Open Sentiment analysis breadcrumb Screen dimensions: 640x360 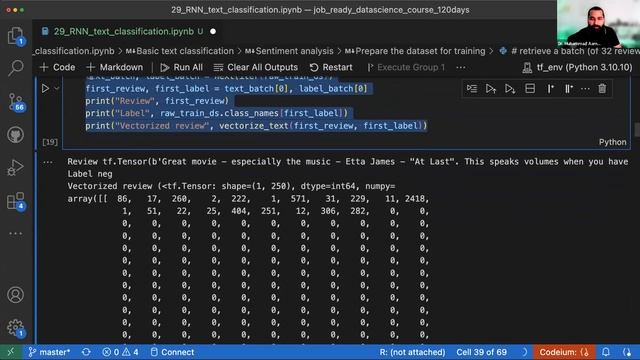coord(289,51)
